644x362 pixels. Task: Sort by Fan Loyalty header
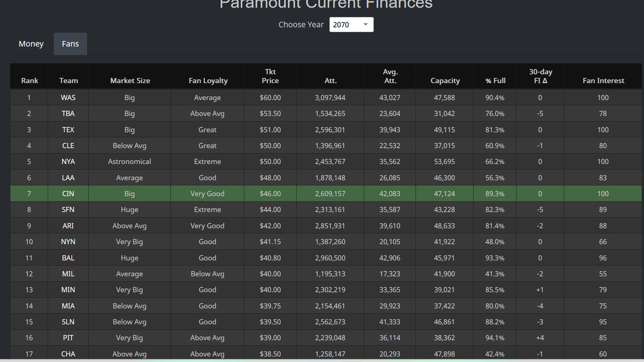pos(208,81)
